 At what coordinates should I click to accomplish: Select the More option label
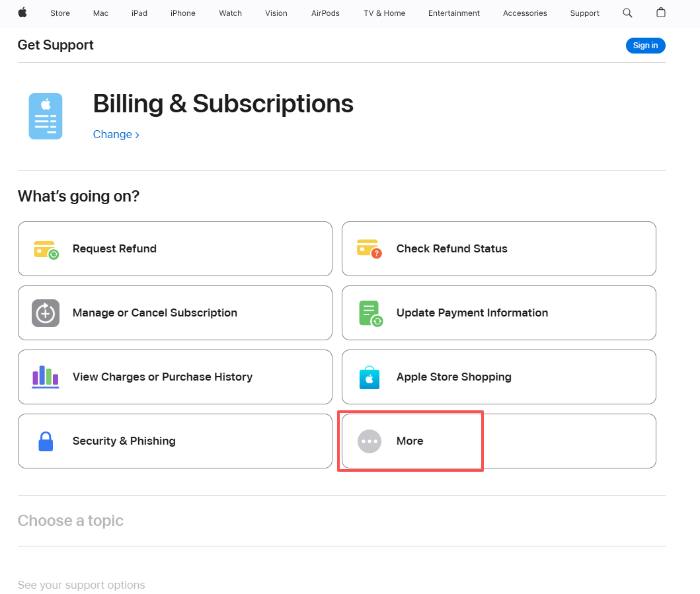(x=410, y=441)
